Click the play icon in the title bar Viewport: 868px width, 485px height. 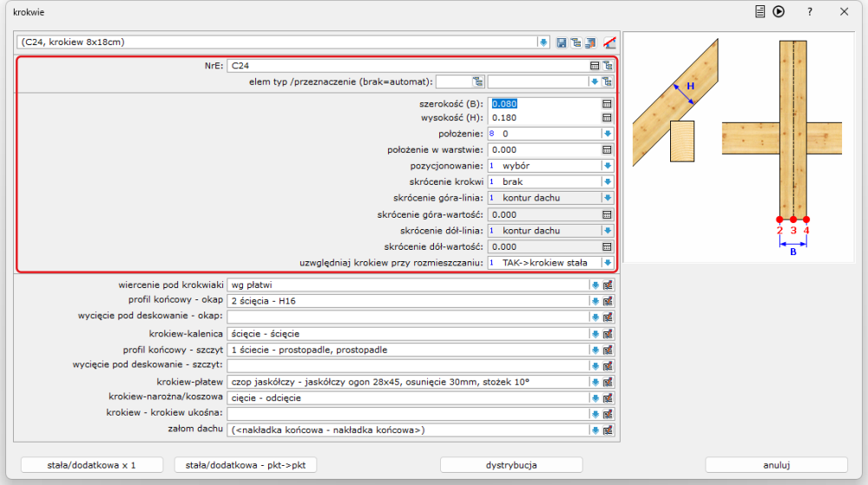[x=779, y=12]
